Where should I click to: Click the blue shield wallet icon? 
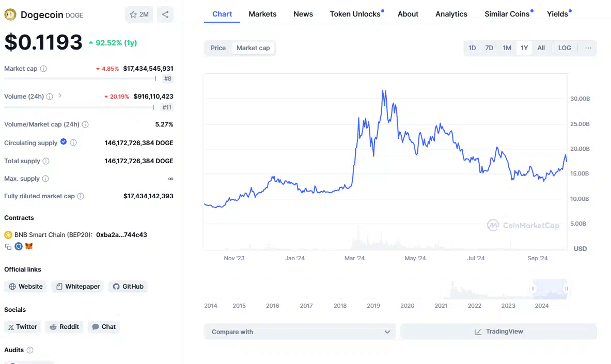coord(18,246)
